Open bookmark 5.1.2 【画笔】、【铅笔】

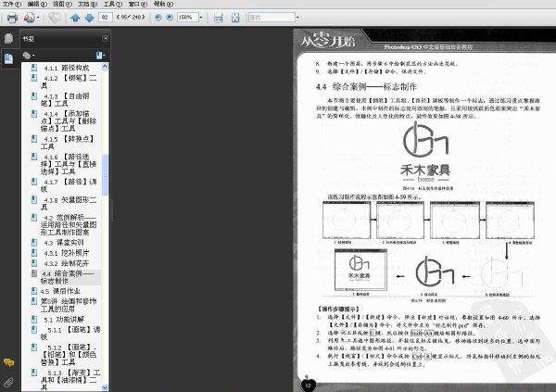(x=69, y=355)
